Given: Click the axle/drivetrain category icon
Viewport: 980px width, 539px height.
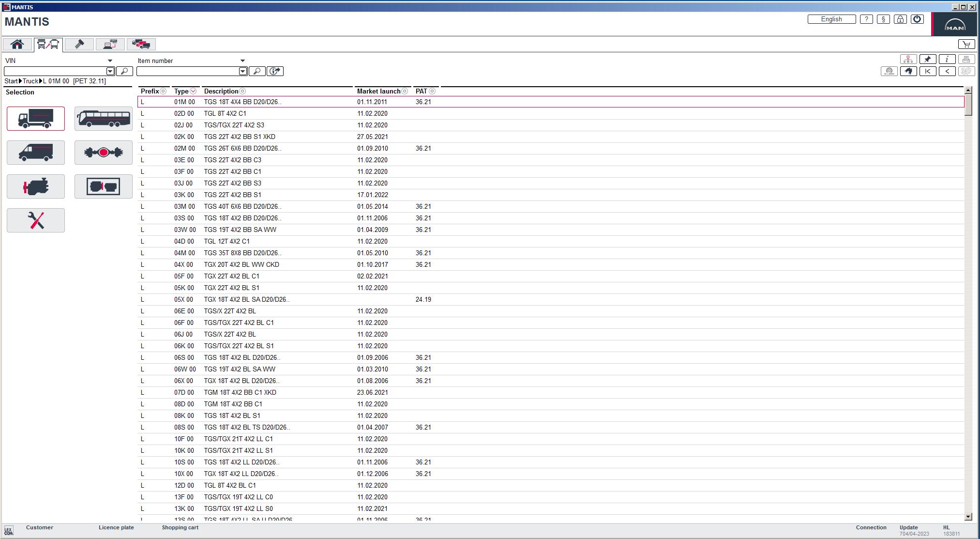Looking at the screenshot, I should pyautogui.click(x=103, y=152).
